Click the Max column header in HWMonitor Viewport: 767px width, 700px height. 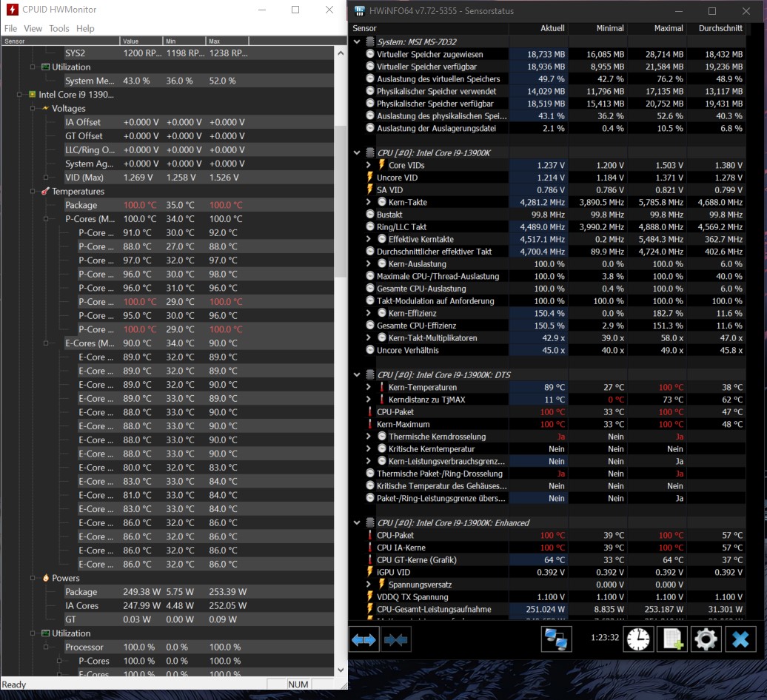pyautogui.click(x=227, y=41)
